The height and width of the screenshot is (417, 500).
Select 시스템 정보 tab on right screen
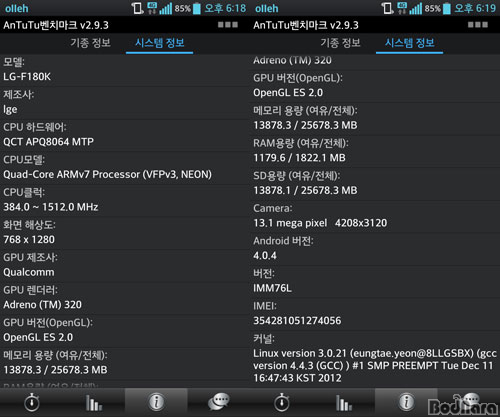tap(410, 43)
